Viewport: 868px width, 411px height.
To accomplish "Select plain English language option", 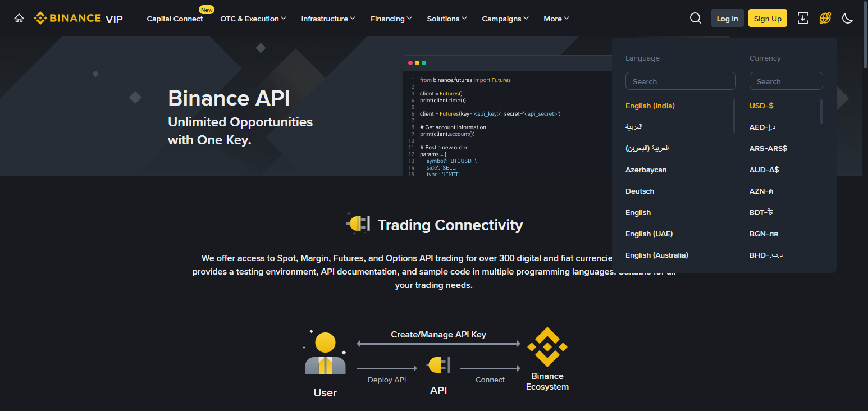I will click(638, 212).
